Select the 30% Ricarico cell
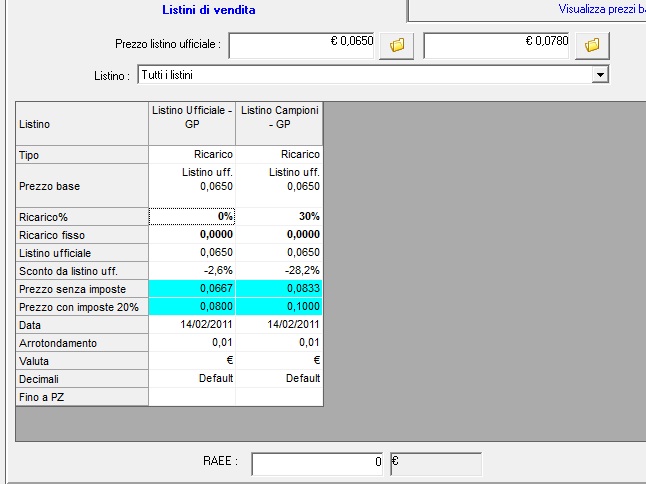Image resolution: width=646 pixels, height=484 pixels. pyautogui.click(x=279, y=216)
